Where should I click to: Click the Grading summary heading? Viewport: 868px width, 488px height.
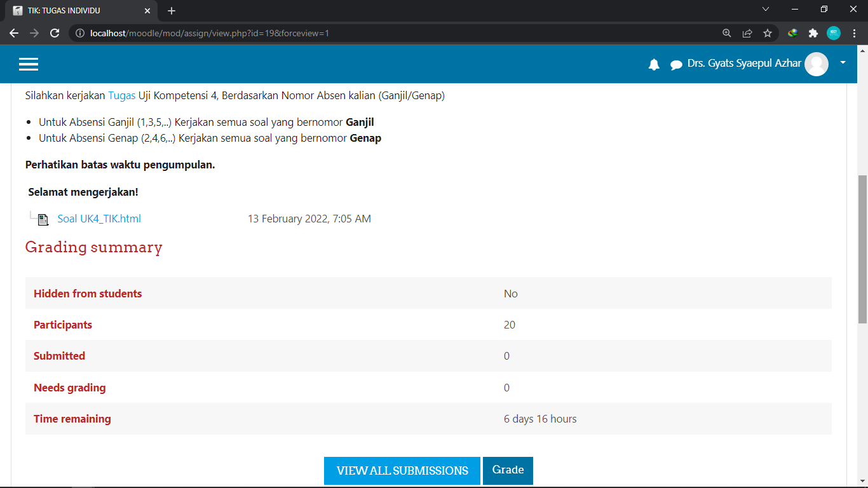[x=93, y=247]
